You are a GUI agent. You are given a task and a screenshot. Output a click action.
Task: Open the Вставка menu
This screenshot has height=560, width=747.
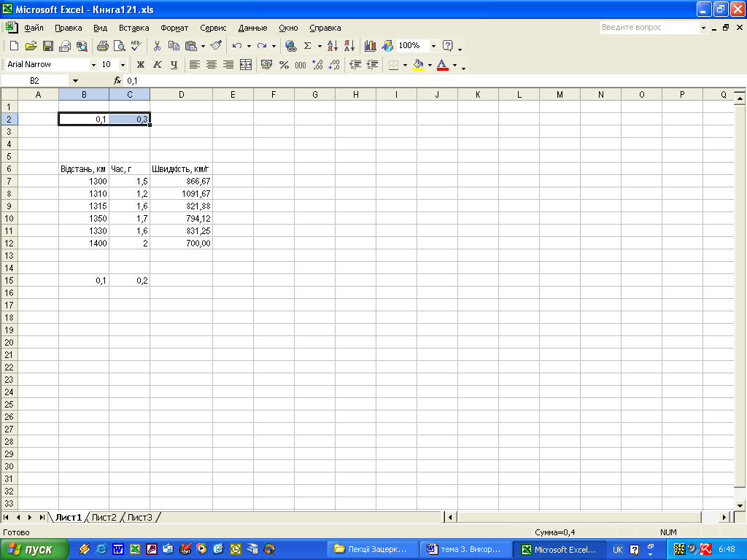pyautogui.click(x=134, y=28)
